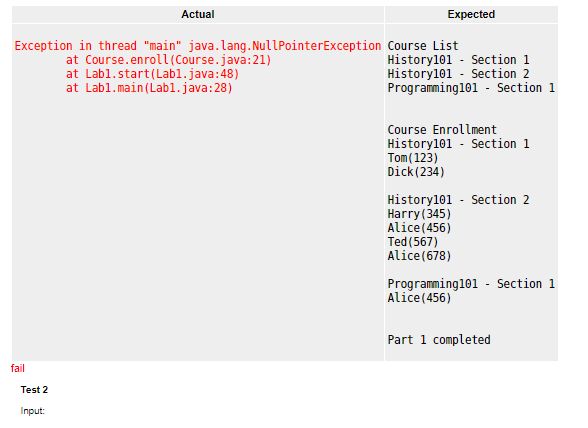
Task: Click the Course.enroll(Course.java:21) stack trace line
Action: coord(168,60)
